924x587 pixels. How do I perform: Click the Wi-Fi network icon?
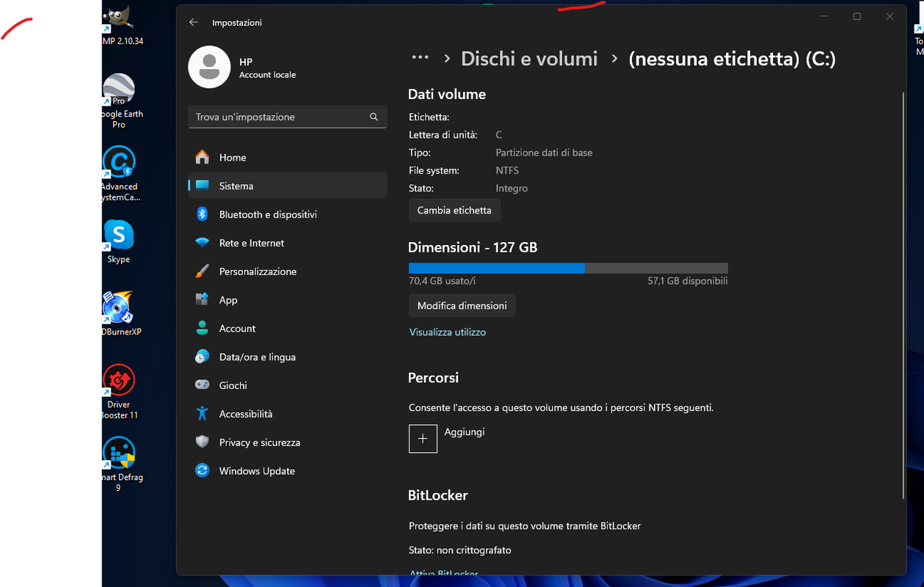tap(203, 243)
